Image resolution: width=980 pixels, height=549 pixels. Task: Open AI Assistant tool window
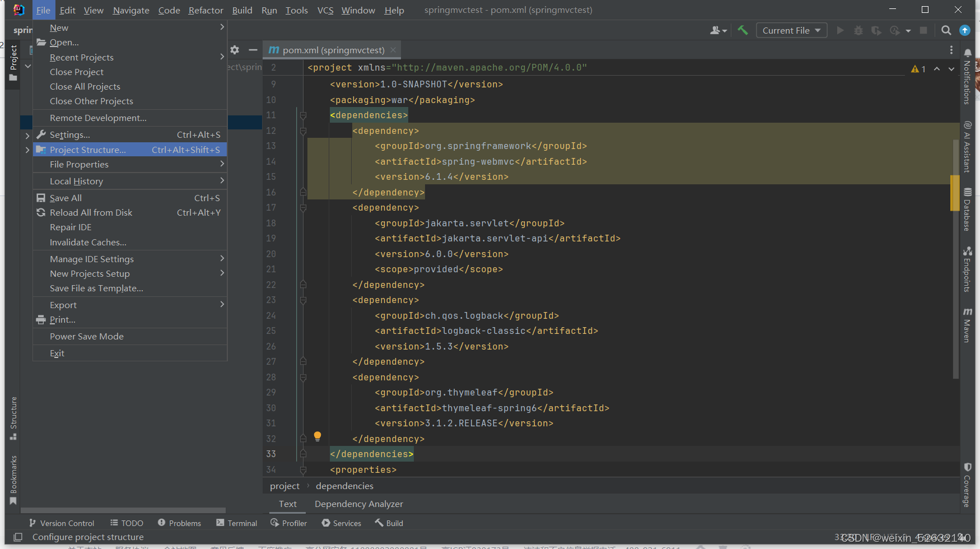coord(967,146)
